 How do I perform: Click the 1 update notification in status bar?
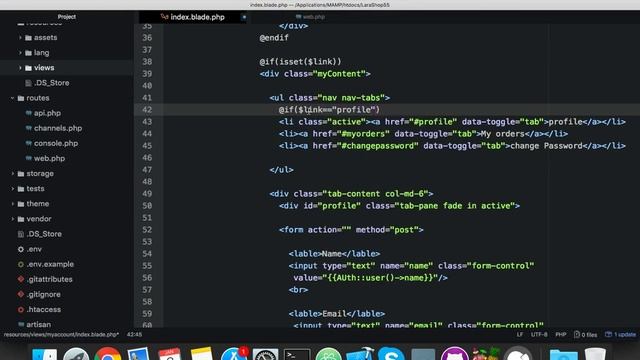point(620,335)
